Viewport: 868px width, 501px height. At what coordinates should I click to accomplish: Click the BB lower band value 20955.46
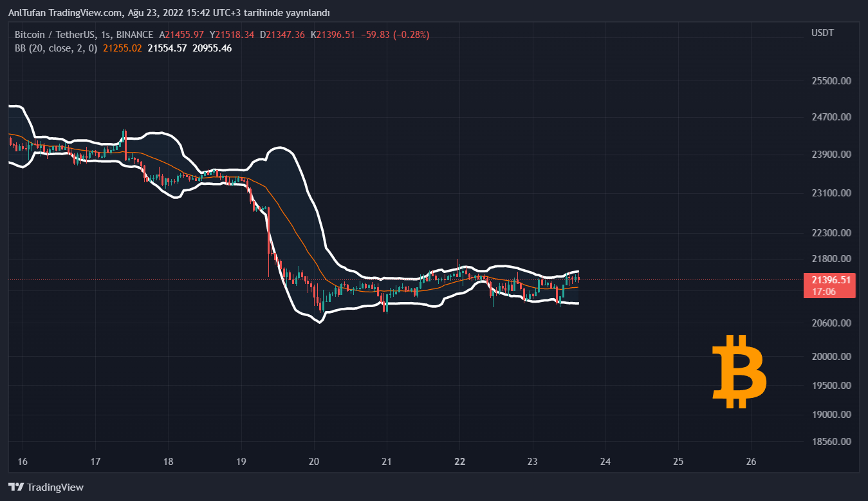point(212,48)
